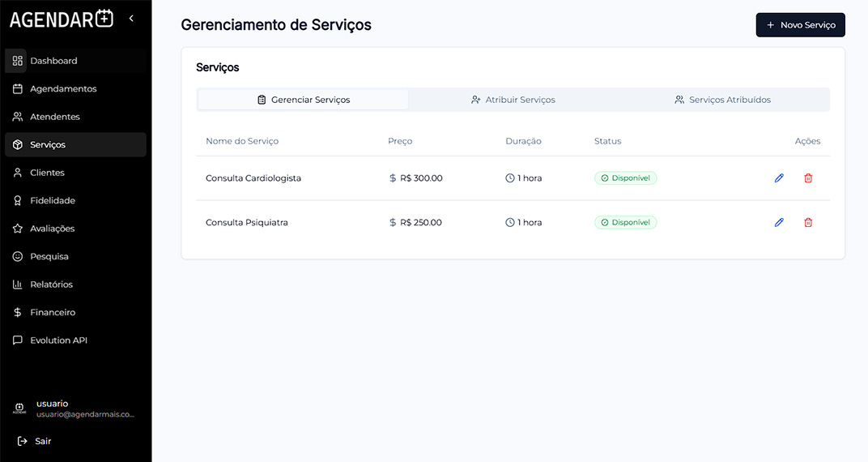Click the Gerenciamento de Serviços page title
Screen dimensions: 868x462
pyautogui.click(x=276, y=25)
